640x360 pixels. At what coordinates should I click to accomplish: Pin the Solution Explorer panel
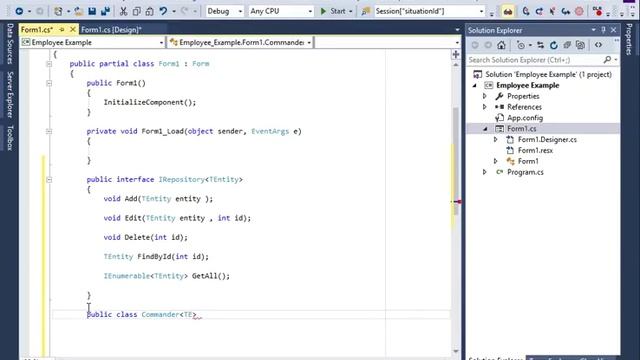pos(603,30)
